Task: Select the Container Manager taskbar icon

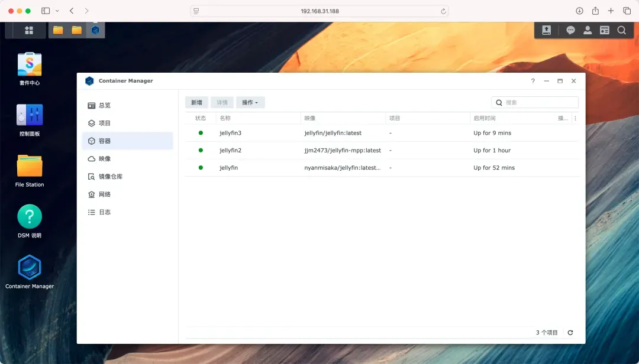Action: (x=95, y=30)
